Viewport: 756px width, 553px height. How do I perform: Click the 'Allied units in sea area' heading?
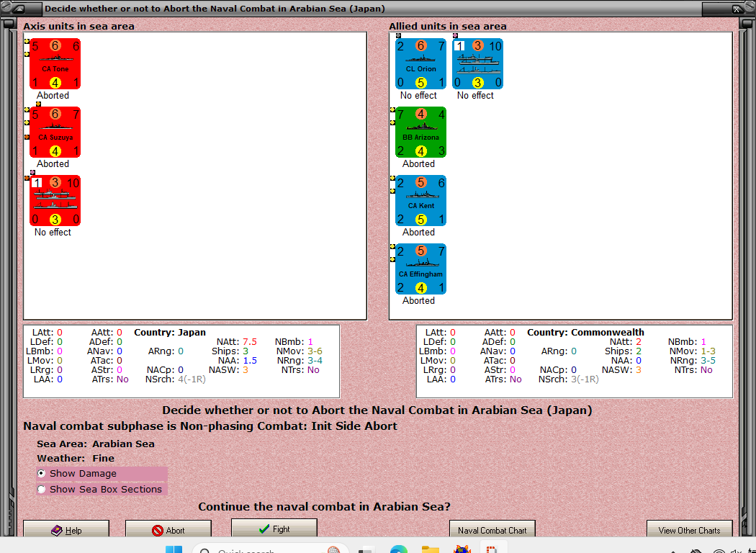coord(447,27)
